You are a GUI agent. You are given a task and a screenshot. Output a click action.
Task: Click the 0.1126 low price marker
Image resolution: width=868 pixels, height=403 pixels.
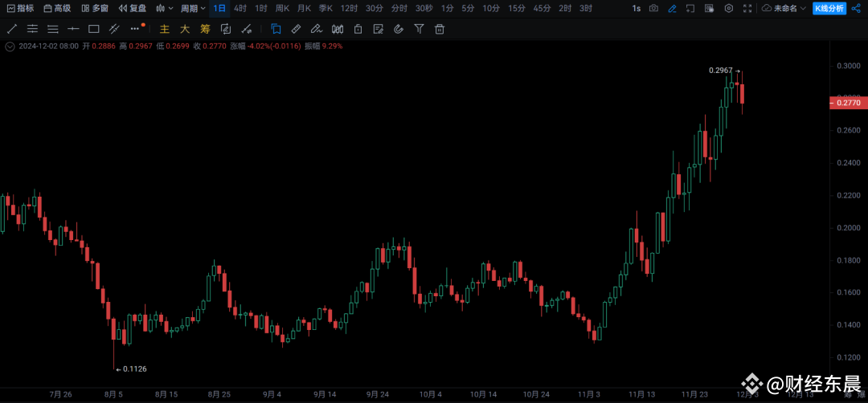point(131,368)
